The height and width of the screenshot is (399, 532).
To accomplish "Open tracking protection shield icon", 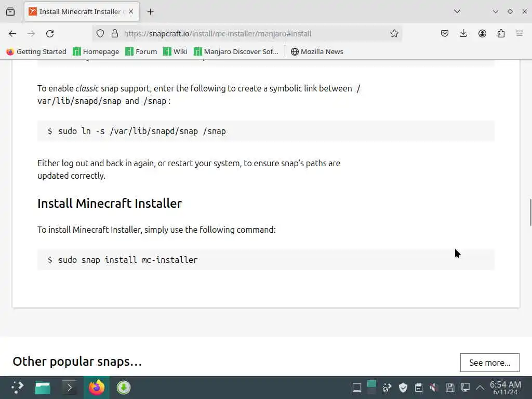I will click(x=100, y=33).
